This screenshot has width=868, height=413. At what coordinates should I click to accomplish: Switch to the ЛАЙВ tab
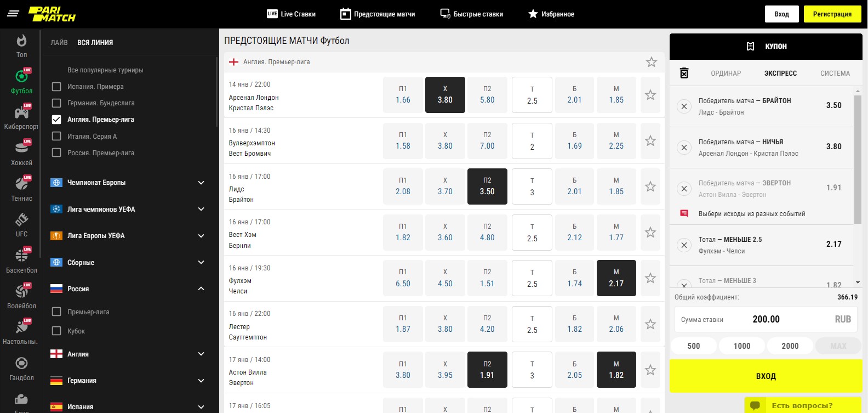(x=59, y=42)
